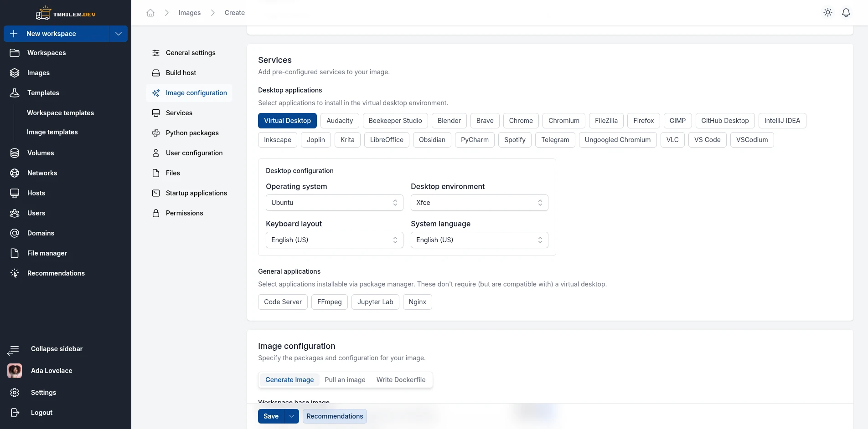Screen dimensions: 868x429
Task: Toggle the VS Code application chip
Action: point(707,140)
